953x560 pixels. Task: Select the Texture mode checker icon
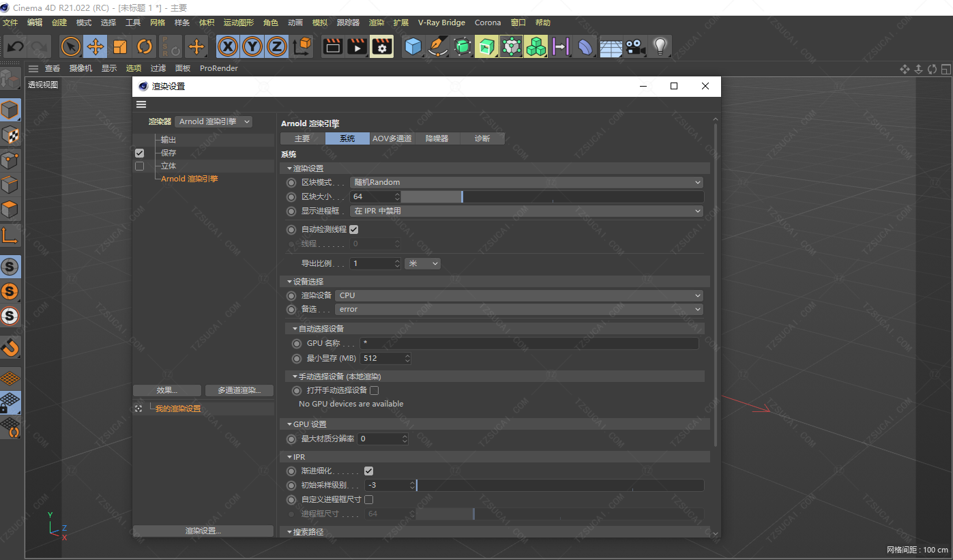[10, 135]
